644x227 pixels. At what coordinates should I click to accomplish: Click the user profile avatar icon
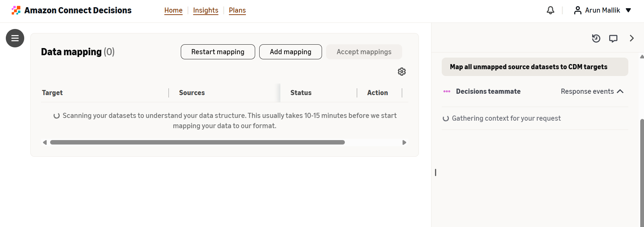coord(577,10)
